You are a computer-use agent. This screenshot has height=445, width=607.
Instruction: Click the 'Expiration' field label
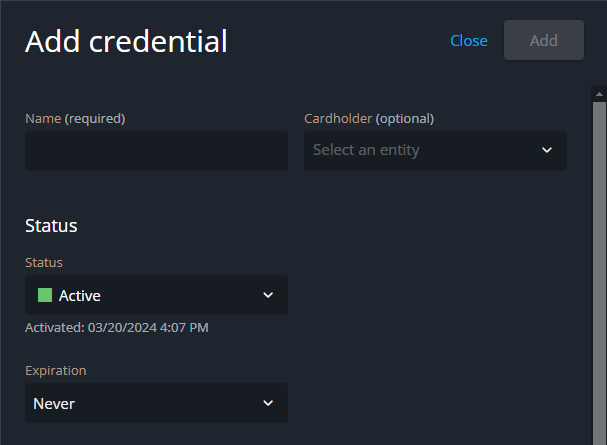coord(56,370)
